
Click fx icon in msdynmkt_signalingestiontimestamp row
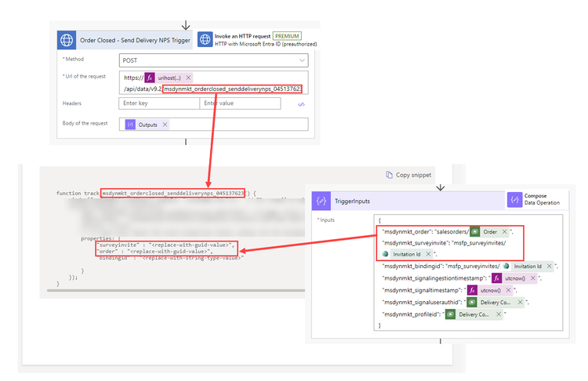point(496,278)
